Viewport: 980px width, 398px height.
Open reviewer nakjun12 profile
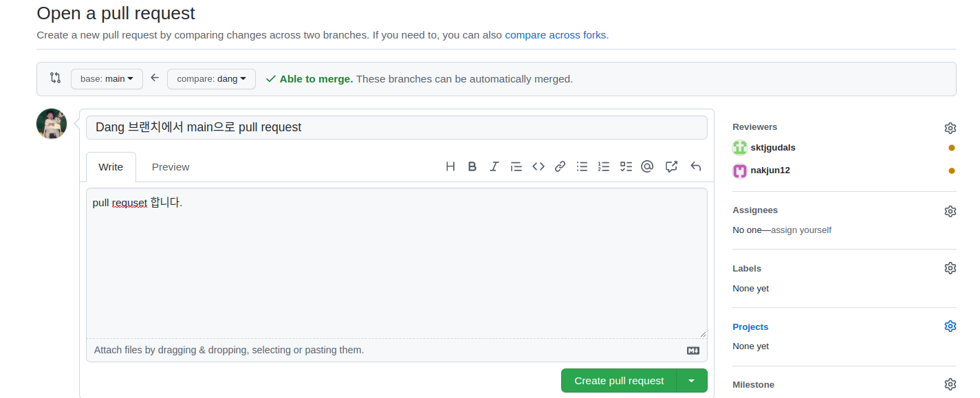[x=770, y=170]
